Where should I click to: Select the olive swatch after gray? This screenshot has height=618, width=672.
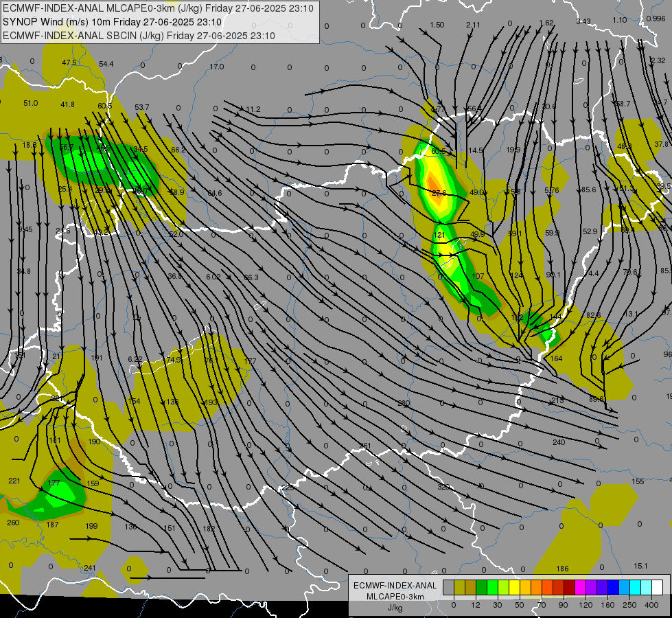coord(459,588)
